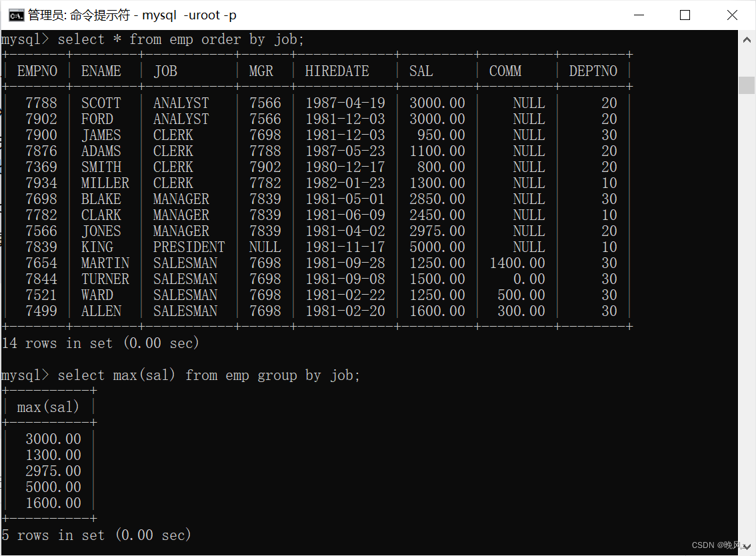Click the max(sal) result header
Image resolution: width=756 pixels, height=556 pixels.
47,407
